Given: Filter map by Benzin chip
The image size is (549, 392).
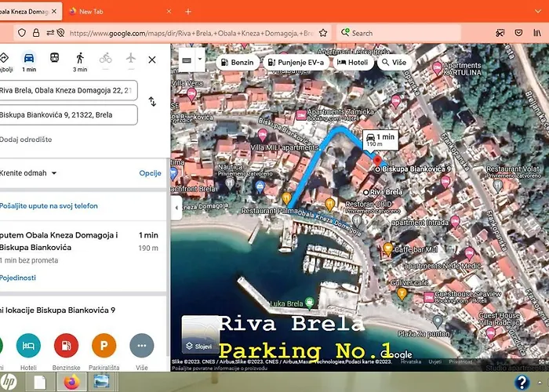Looking at the screenshot, I should (x=238, y=63).
